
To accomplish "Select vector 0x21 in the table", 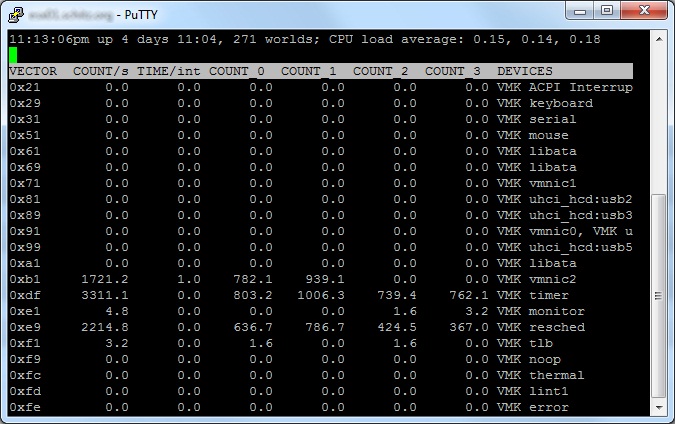I will point(25,87).
